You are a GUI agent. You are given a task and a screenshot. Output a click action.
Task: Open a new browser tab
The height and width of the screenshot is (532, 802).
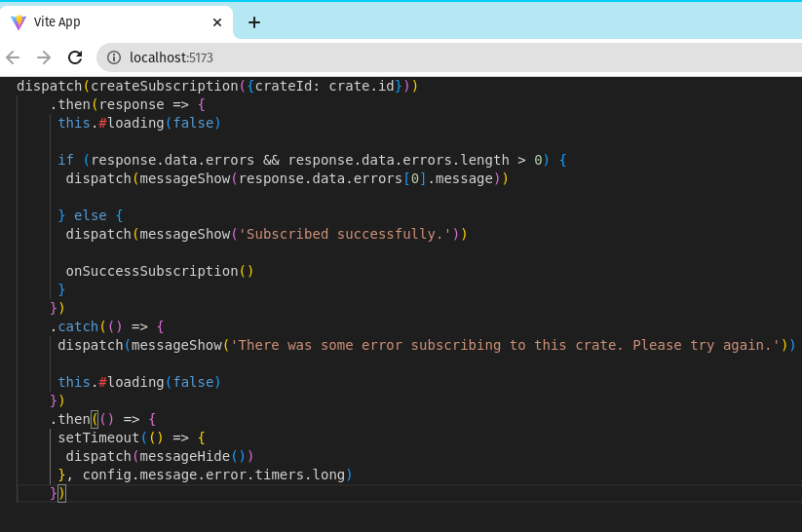click(254, 22)
